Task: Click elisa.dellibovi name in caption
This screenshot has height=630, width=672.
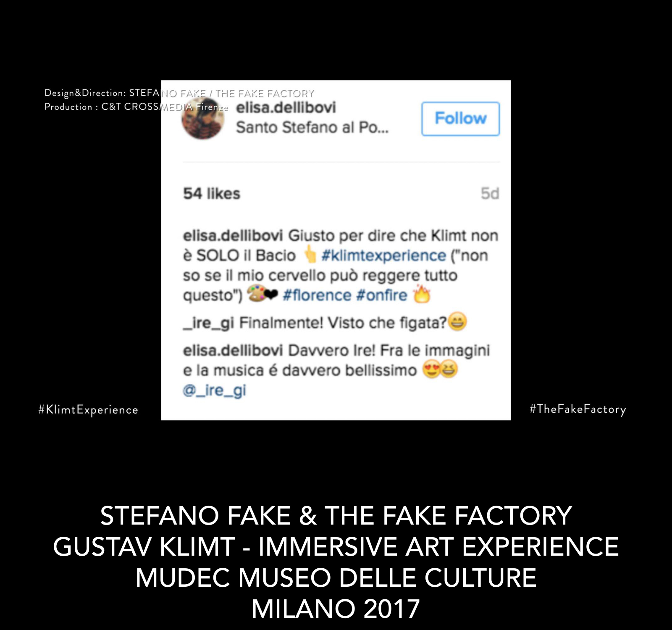Action: click(x=233, y=236)
